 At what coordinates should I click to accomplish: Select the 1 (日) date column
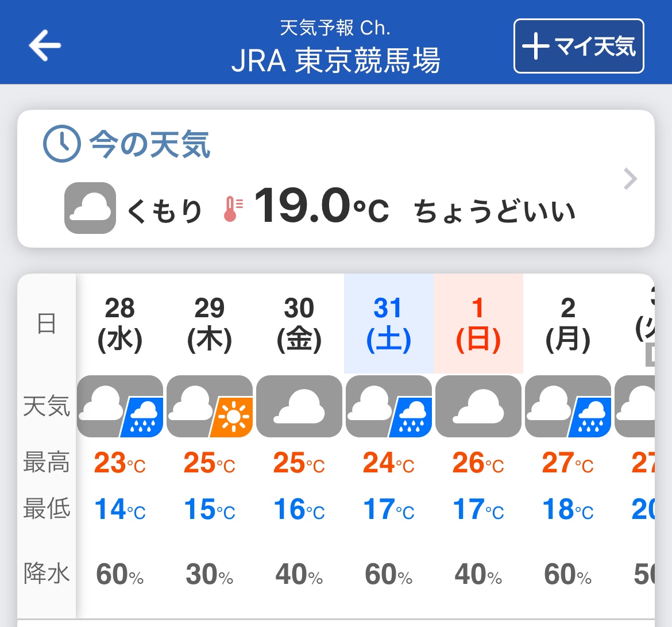478,324
